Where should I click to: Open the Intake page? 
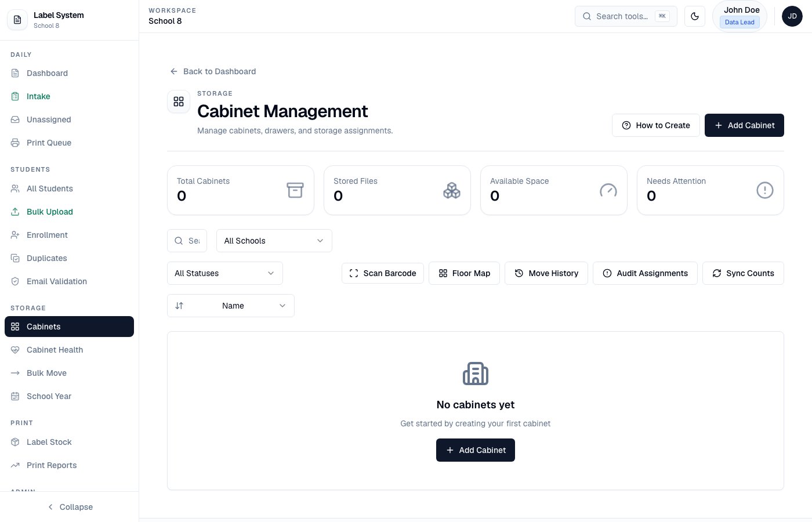click(69, 96)
